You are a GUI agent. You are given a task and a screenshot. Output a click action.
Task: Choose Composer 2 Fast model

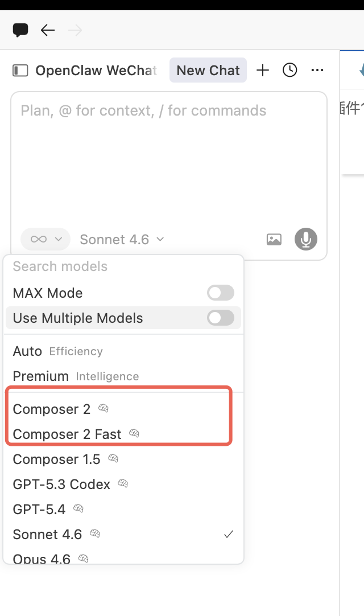click(x=67, y=434)
